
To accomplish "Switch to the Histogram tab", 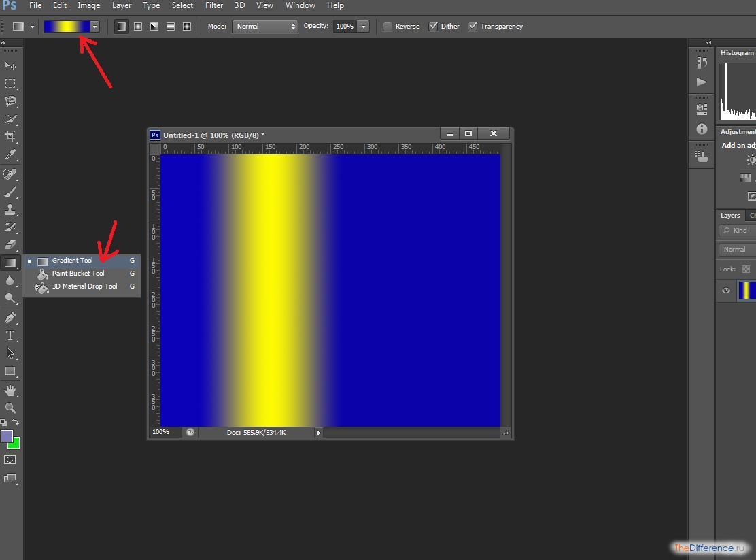I will click(x=736, y=52).
